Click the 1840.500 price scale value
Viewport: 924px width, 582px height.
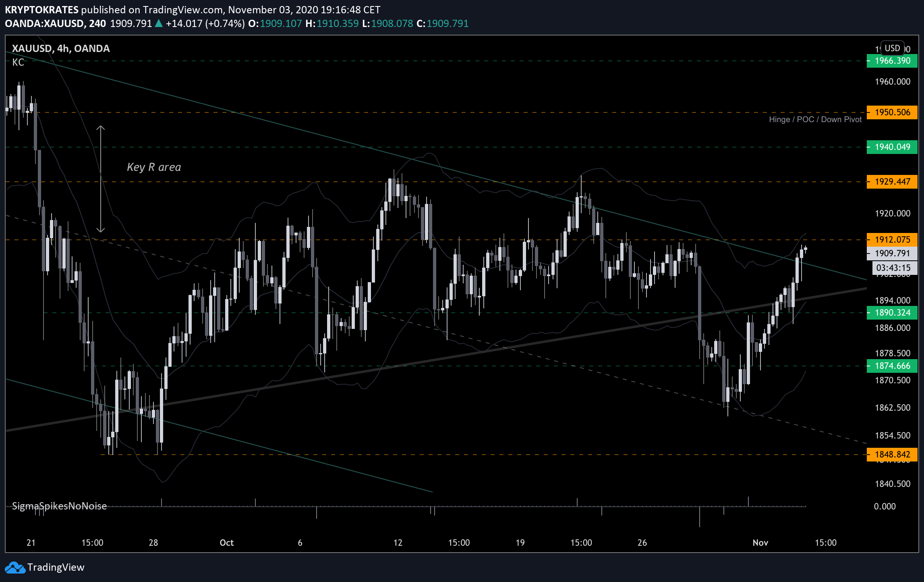(x=892, y=484)
